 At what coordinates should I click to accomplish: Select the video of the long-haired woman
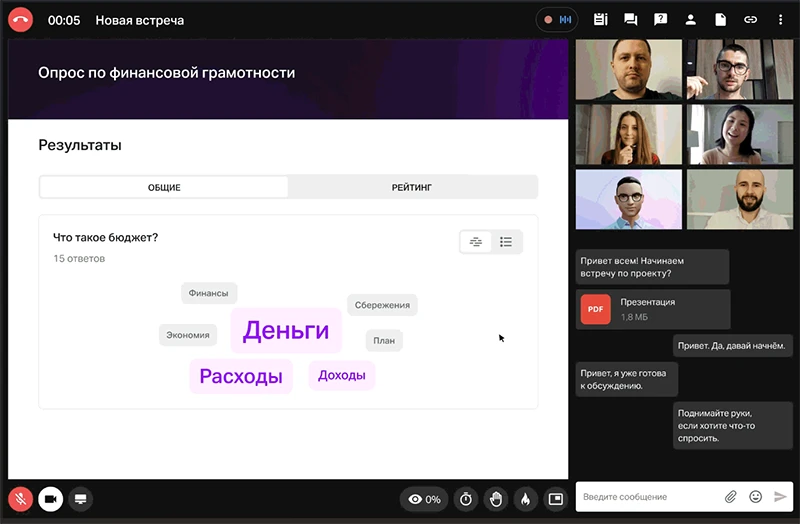click(629, 134)
